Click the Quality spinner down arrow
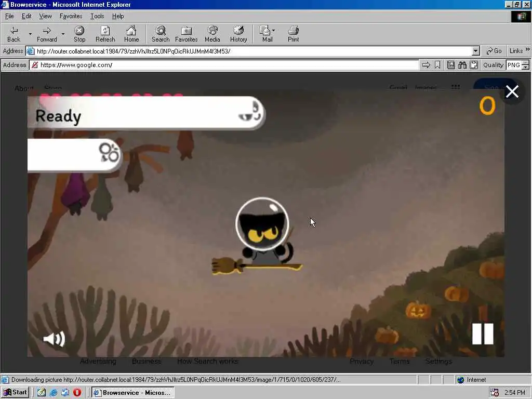Image resolution: width=532 pixels, height=399 pixels. [x=526, y=67]
